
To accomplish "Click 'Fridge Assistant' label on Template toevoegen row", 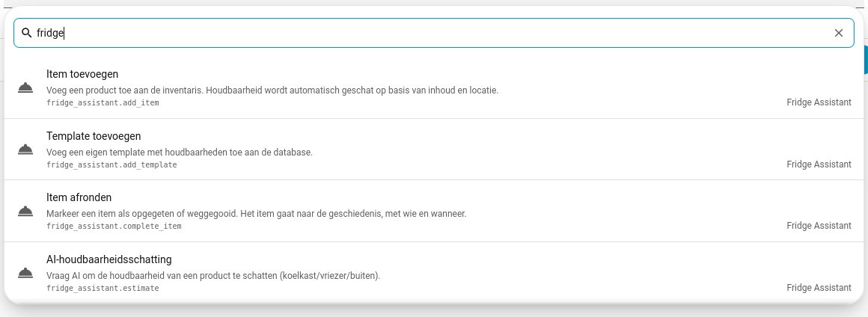I will click(x=819, y=164).
